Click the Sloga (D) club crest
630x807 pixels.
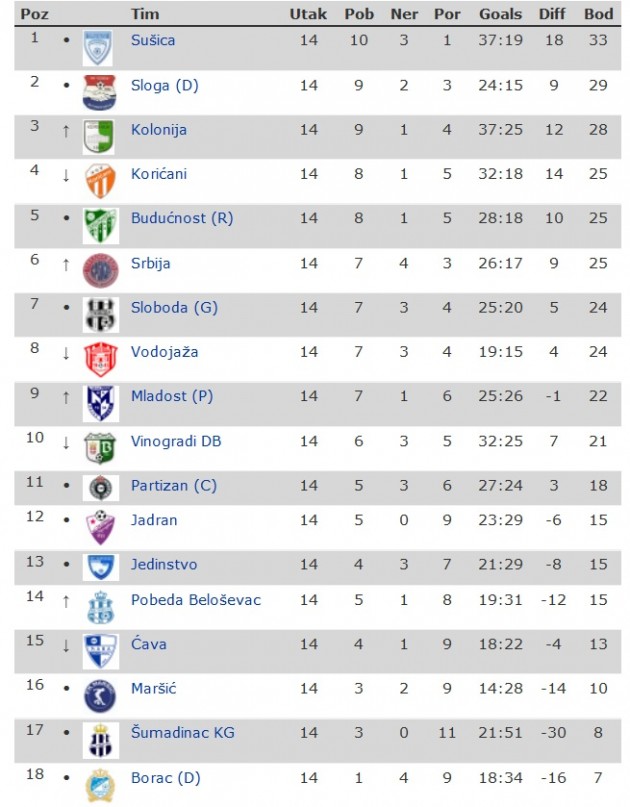(x=100, y=92)
